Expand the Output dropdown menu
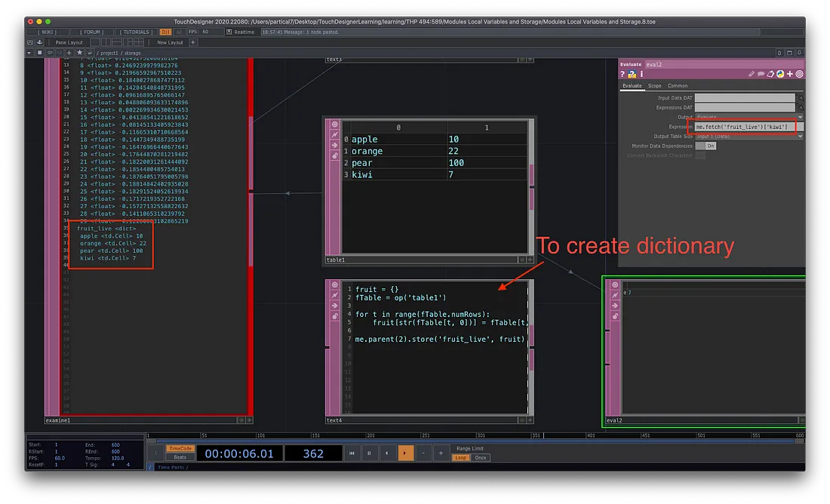The width and height of the screenshot is (830, 504). click(x=800, y=117)
